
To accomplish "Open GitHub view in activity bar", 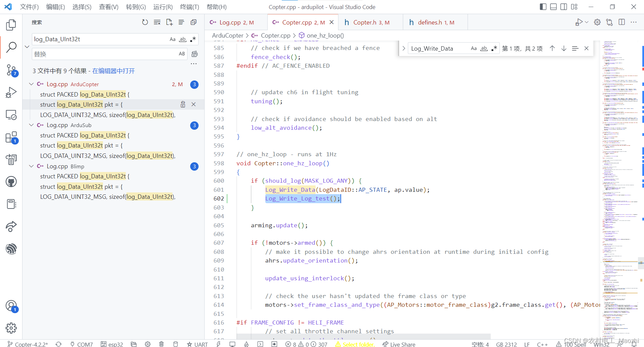I will (11, 182).
